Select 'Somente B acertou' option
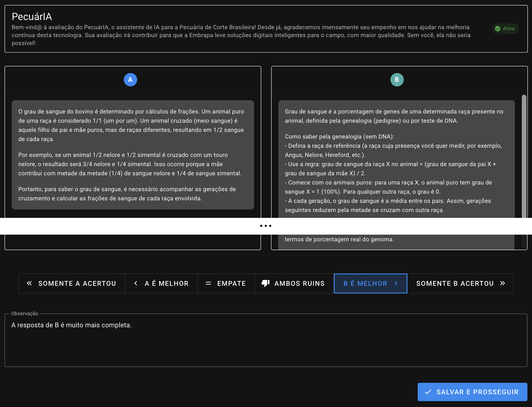 tap(460, 283)
